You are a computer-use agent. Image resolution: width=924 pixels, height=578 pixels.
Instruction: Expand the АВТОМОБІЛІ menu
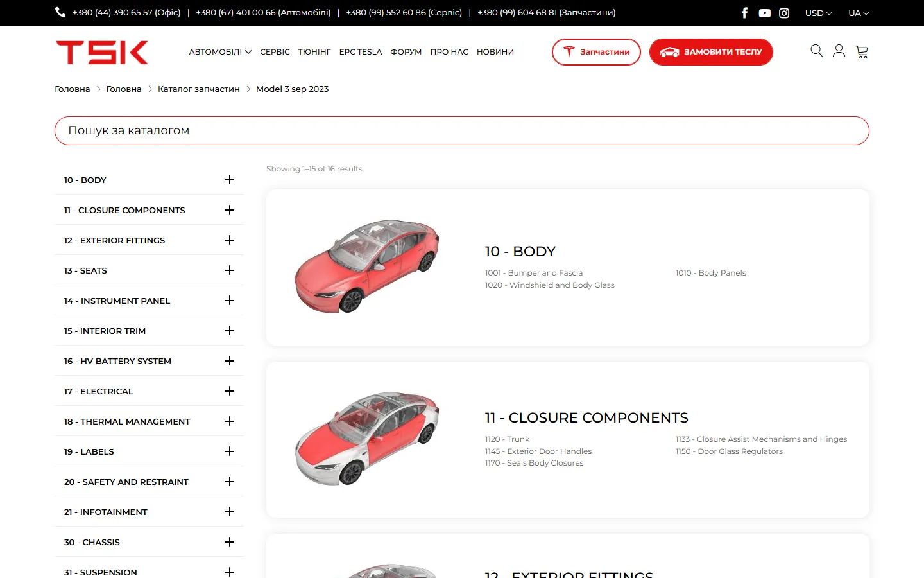pyautogui.click(x=220, y=52)
